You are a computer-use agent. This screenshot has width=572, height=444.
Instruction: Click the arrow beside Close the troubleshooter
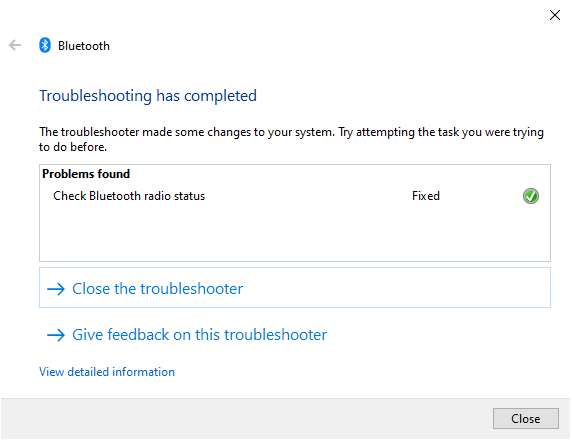pyautogui.click(x=56, y=289)
